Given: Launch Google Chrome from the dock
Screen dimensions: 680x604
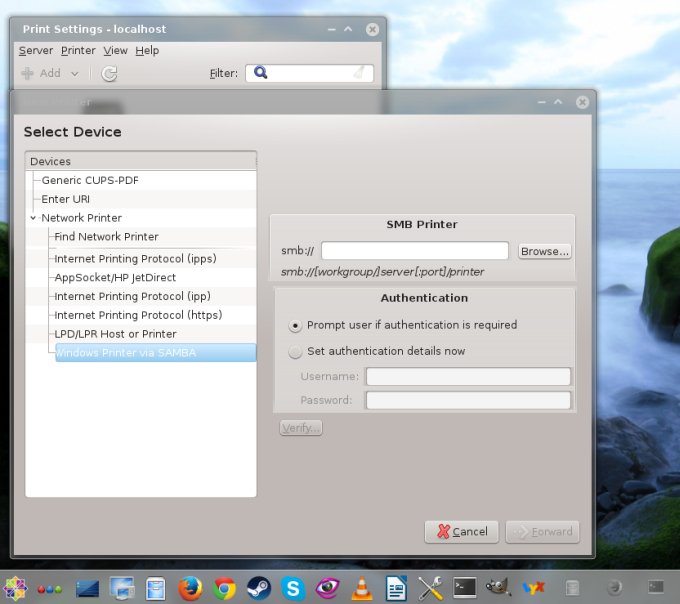Looking at the screenshot, I should click(224, 588).
